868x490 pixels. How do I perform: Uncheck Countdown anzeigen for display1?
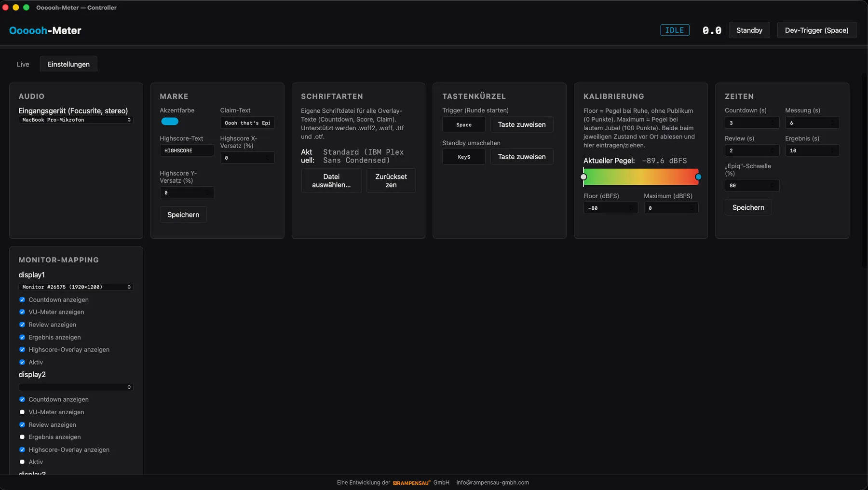22,299
